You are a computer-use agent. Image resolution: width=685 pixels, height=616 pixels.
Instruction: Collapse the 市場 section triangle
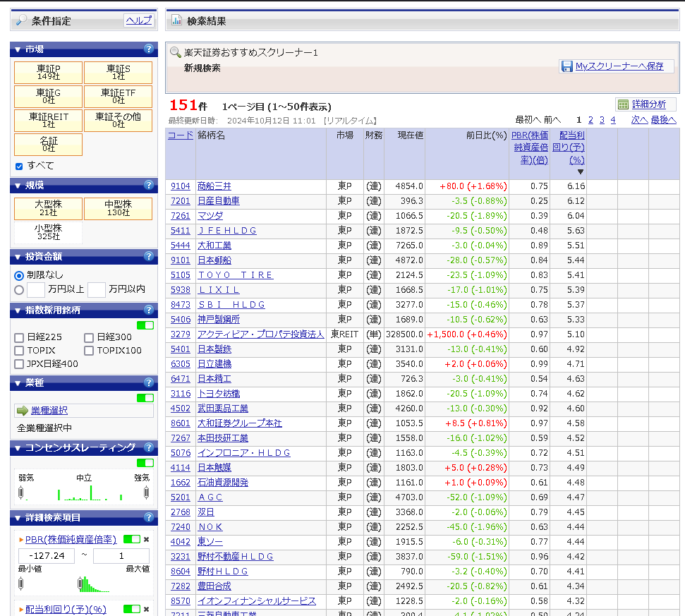(x=18, y=49)
